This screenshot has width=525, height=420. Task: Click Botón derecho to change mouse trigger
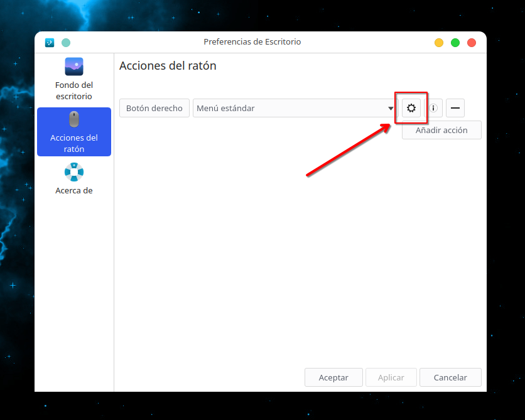point(154,108)
